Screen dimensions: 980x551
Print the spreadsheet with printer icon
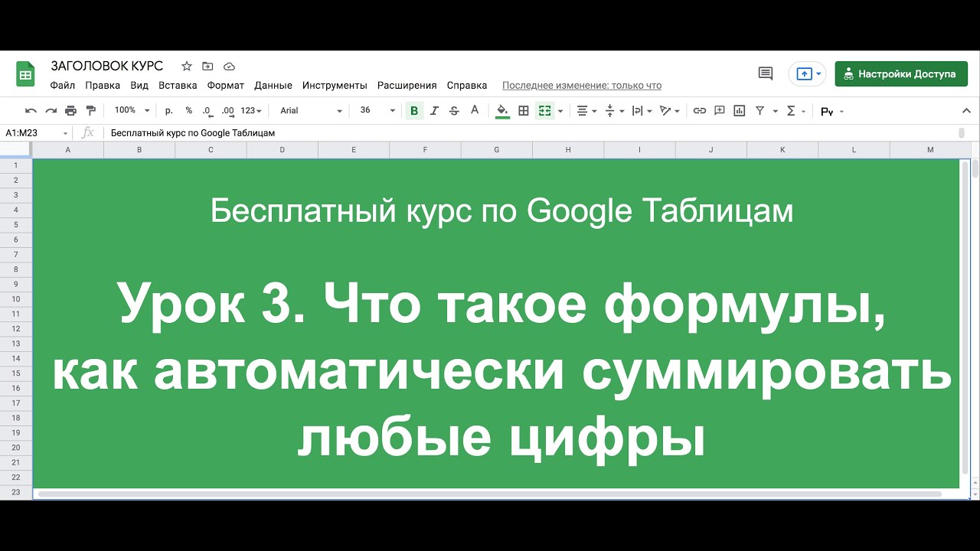[70, 111]
